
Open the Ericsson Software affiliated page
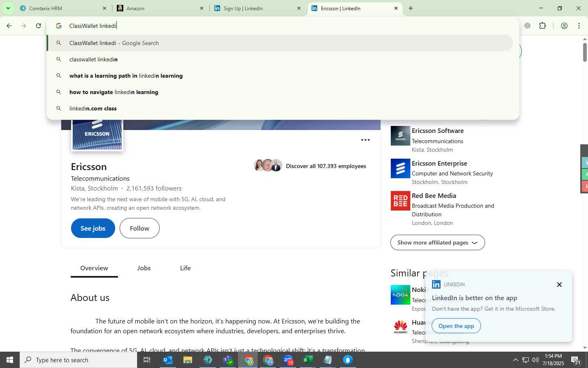click(438, 131)
